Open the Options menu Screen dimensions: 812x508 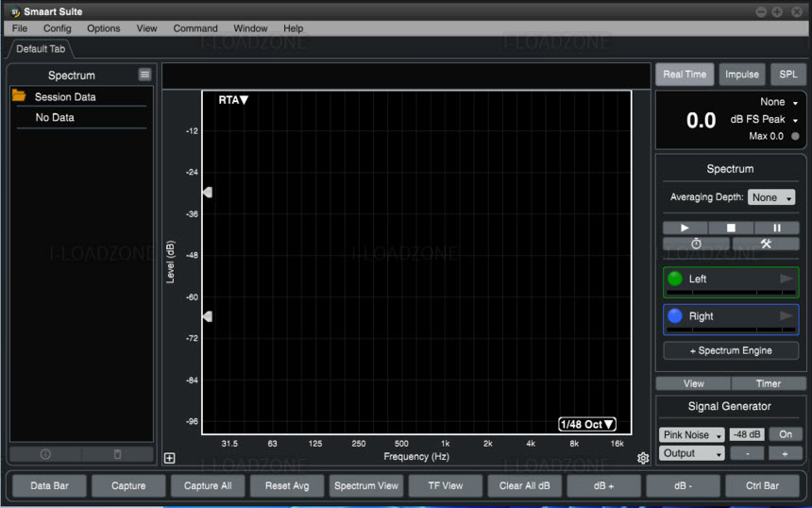pos(104,28)
